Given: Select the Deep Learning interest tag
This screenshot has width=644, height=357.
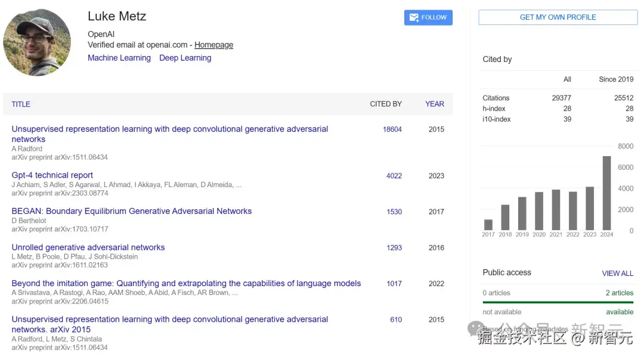Looking at the screenshot, I should (185, 58).
